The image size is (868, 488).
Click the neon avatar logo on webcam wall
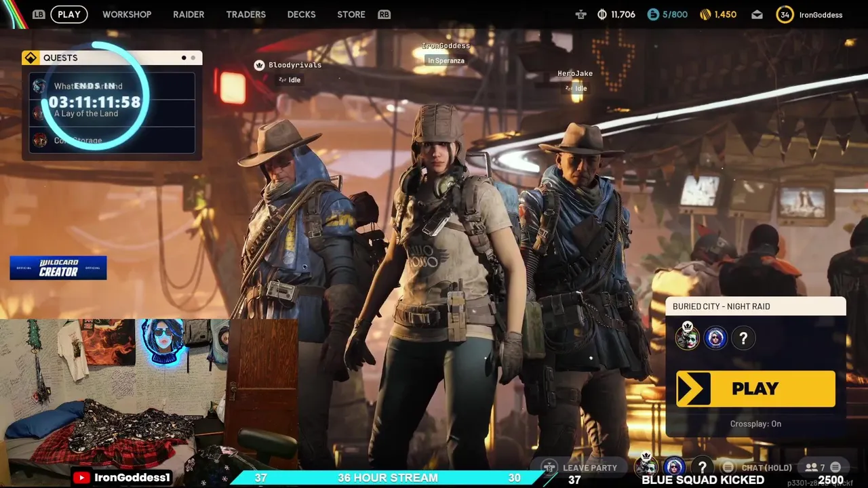[163, 341]
